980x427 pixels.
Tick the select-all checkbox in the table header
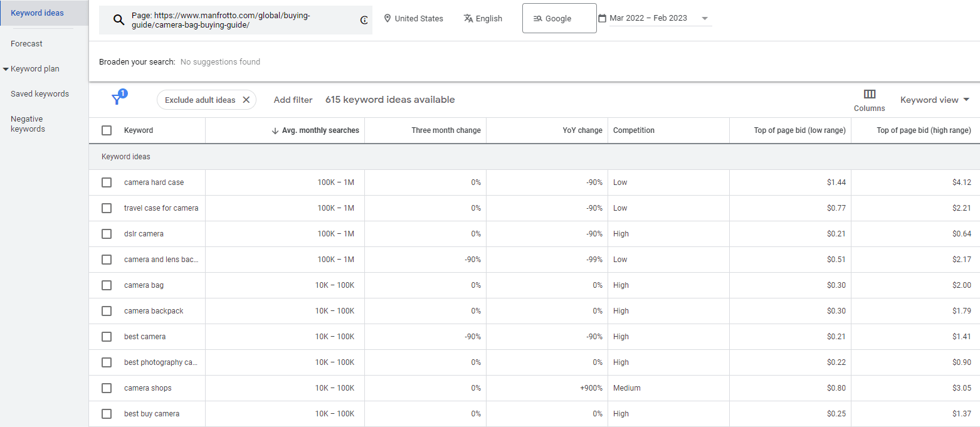(107, 130)
